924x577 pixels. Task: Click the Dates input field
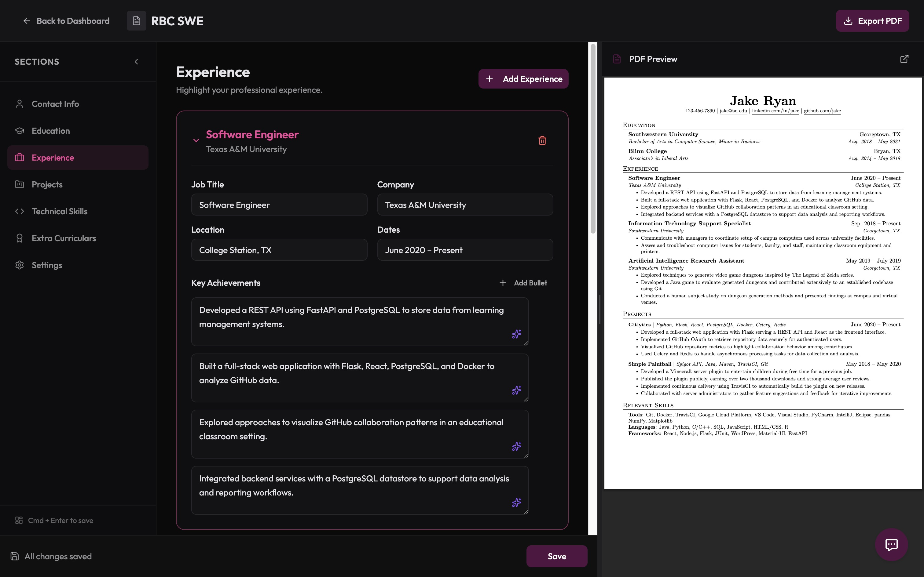[465, 250]
